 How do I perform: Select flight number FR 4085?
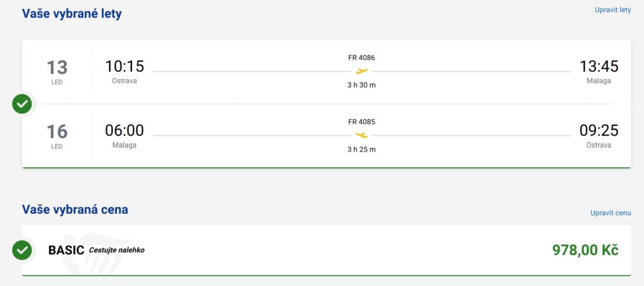[x=362, y=122]
